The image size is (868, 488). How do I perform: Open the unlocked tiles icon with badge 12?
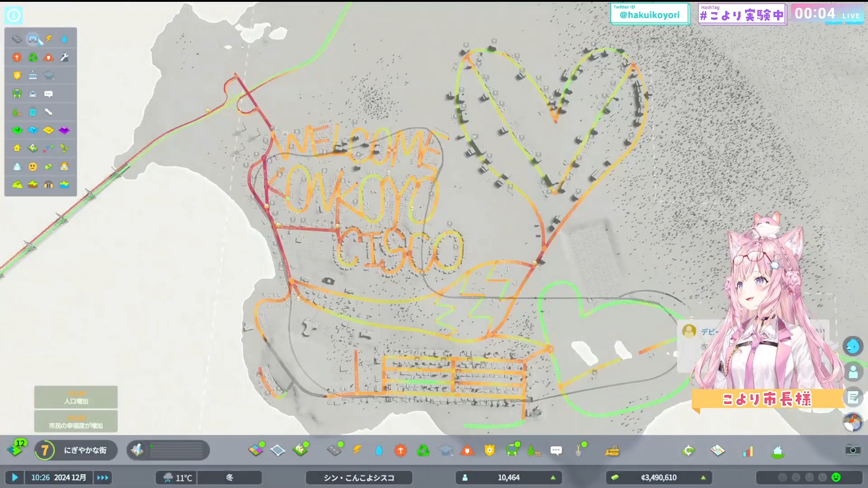[16, 449]
